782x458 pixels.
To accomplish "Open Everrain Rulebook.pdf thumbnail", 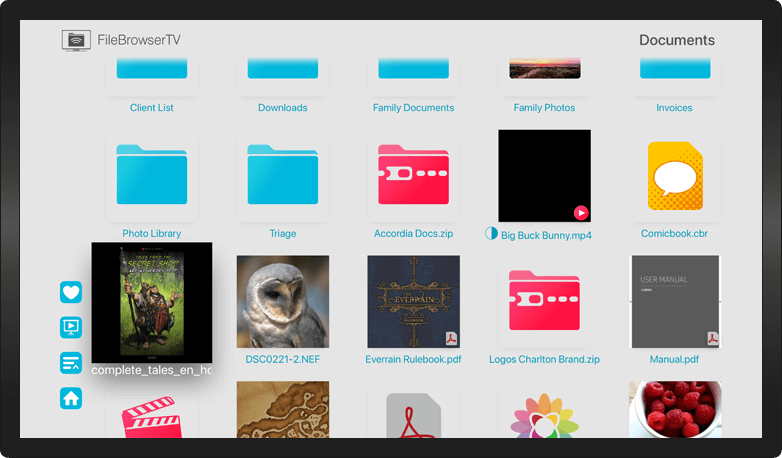I will click(413, 301).
